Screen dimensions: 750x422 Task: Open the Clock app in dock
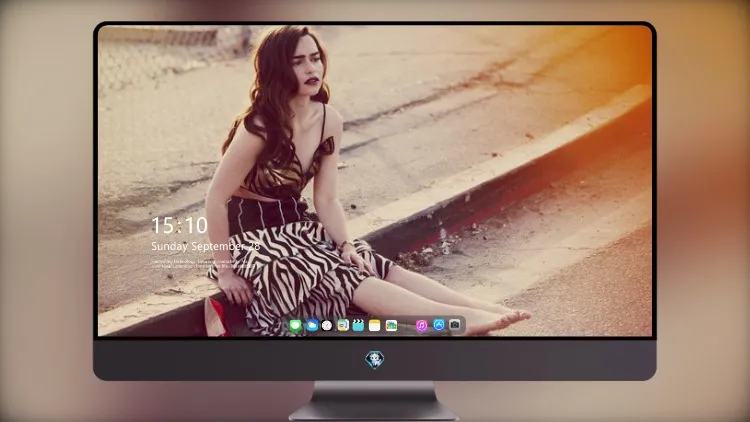327,326
